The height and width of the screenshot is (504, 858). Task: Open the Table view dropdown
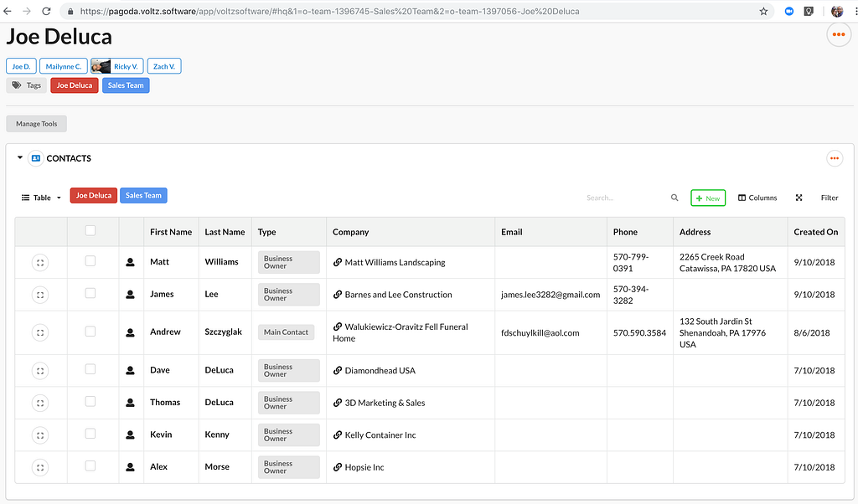click(x=41, y=198)
